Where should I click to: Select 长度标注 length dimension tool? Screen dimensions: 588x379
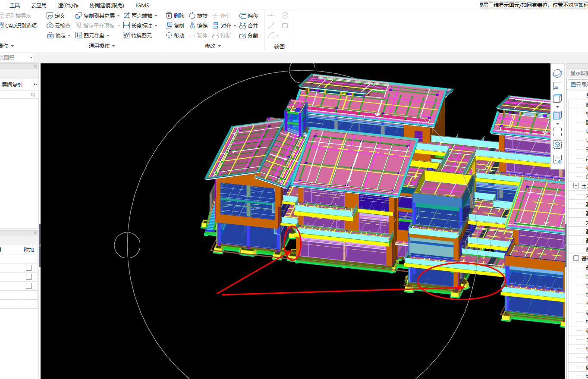click(138, 25)
